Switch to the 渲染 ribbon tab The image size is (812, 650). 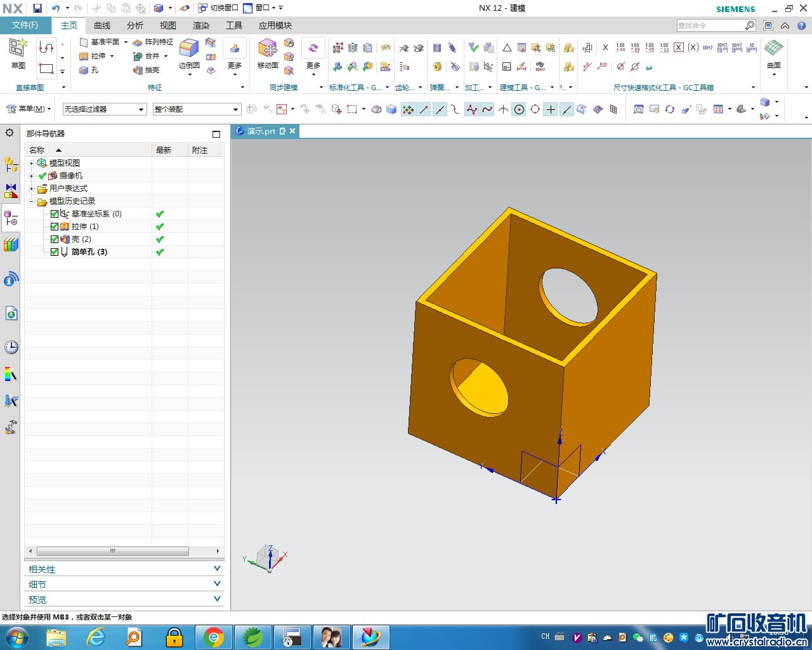(x=201, y=25)
